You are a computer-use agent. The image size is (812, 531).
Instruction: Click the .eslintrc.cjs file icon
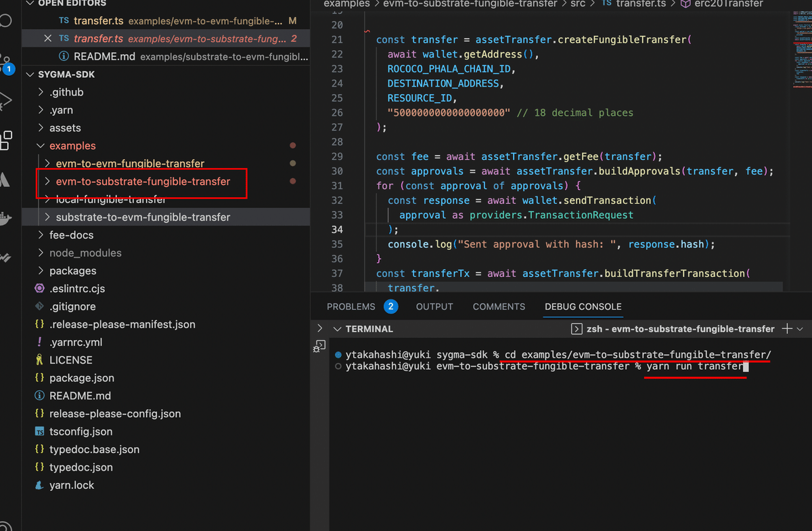39,289
